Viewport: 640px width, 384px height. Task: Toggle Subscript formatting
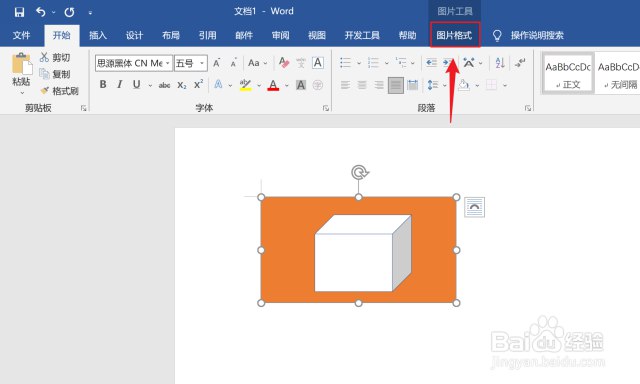(182, 85)
